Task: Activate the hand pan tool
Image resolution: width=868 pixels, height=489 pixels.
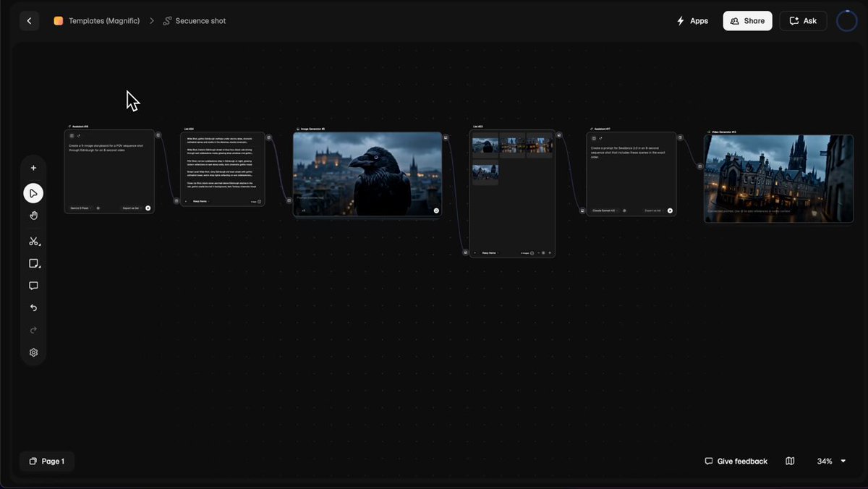Action: point(33,216)
